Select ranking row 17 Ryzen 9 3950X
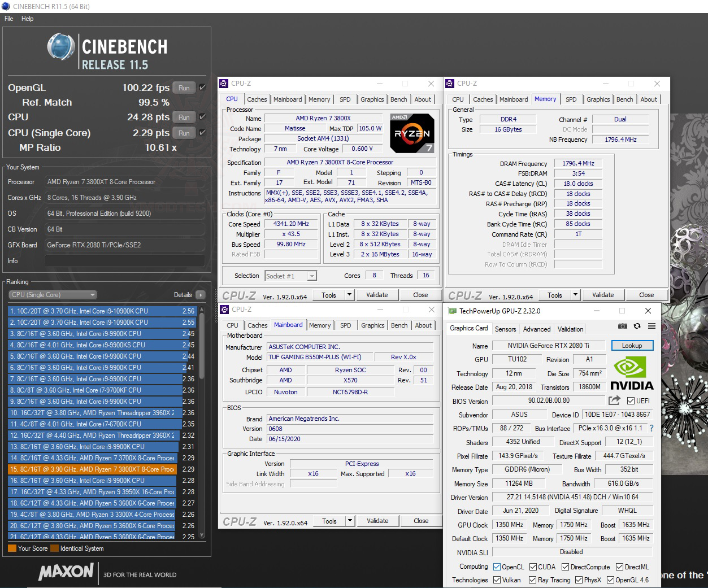The image size is (708, 588). coord(102,492)
